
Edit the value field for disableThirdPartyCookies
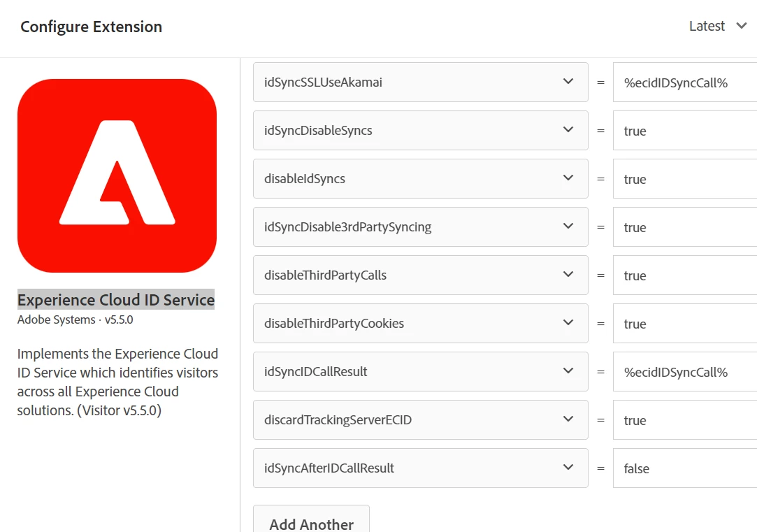click(685, 324)
